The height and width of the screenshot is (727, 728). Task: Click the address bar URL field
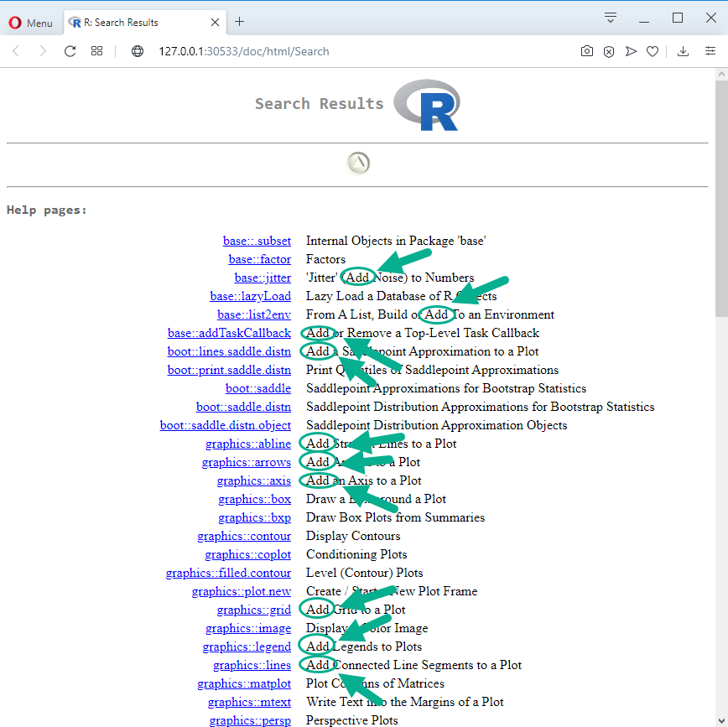[x=244, y=51]
